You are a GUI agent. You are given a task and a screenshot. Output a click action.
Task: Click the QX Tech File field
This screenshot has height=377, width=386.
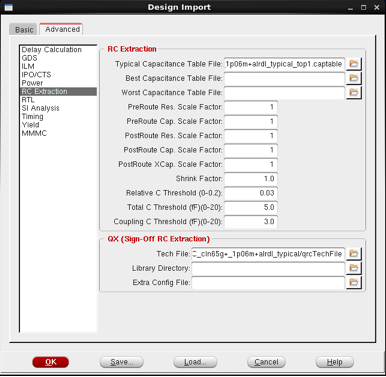point(268,254)
